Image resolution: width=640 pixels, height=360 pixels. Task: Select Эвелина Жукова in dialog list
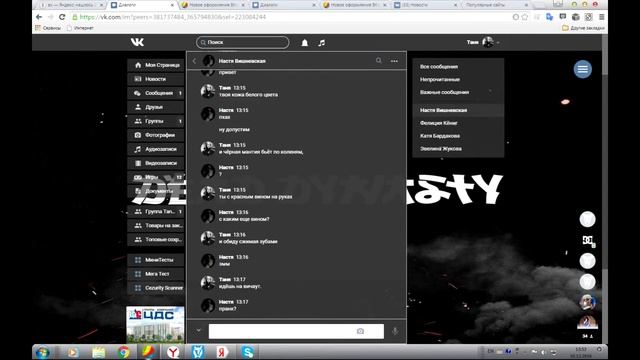[x=458, y=149]
